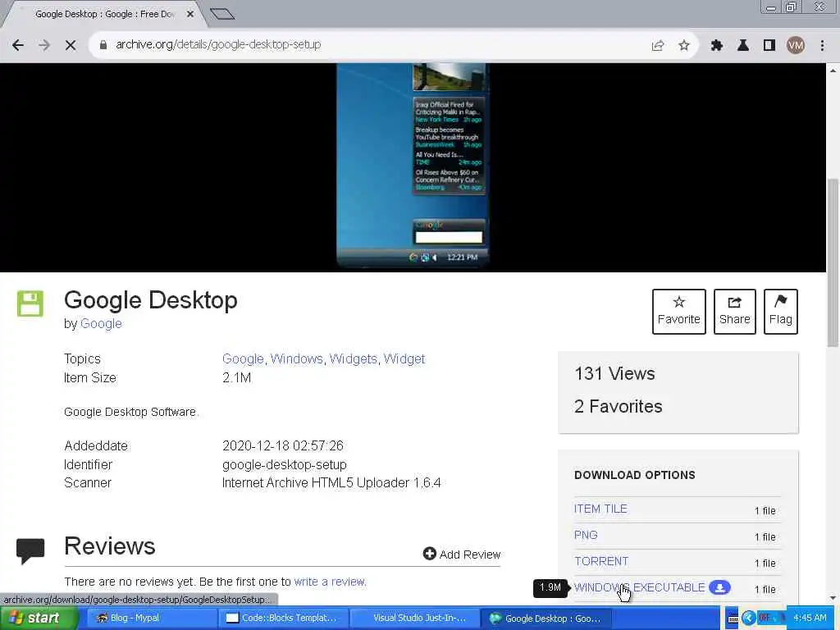This screenshot has height=630, width=840.
Task: Click the Google Desktop screenshot preview
Action: pyautogui.click(x=413, y=167)
